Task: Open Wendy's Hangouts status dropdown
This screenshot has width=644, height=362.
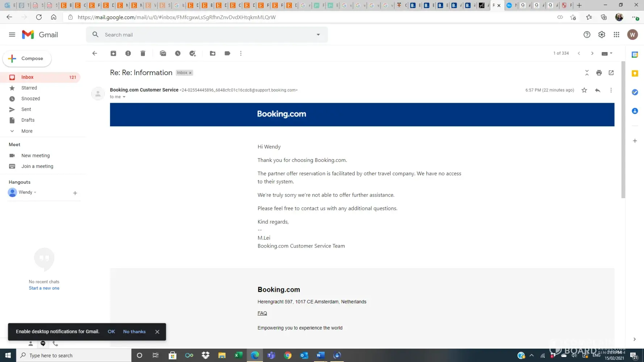Action: point(35,193)
